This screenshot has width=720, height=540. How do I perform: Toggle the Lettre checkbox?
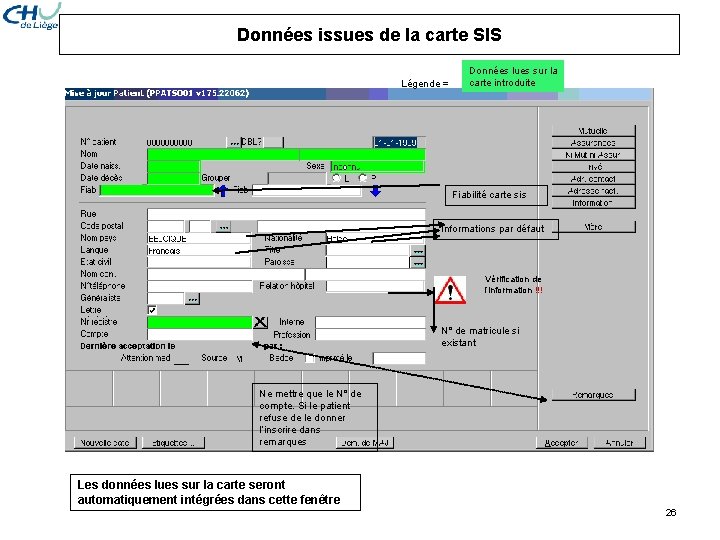pyautogui.click(x=152, y=310)
